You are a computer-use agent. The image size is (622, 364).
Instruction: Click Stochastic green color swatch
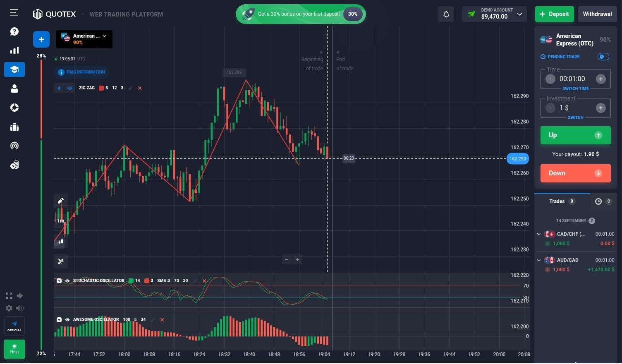point(131,281)
